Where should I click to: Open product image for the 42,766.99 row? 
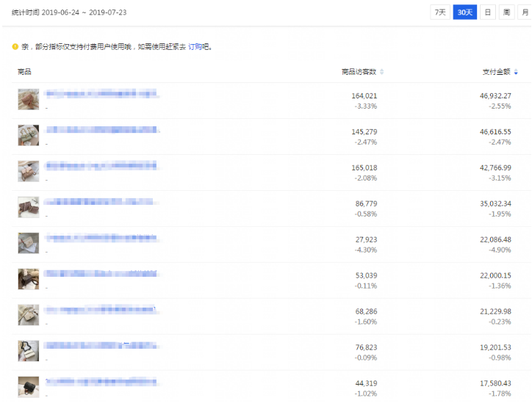point(29,171)
